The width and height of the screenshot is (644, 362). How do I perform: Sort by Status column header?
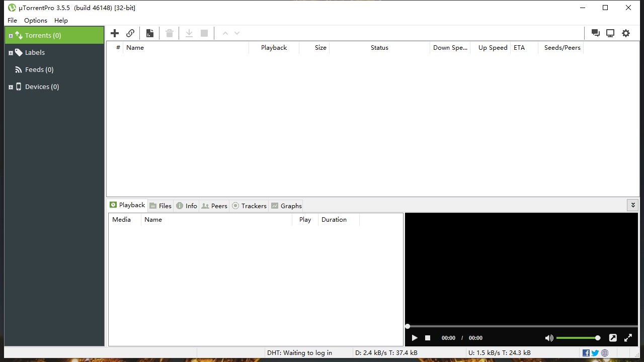tap(379, 48)
